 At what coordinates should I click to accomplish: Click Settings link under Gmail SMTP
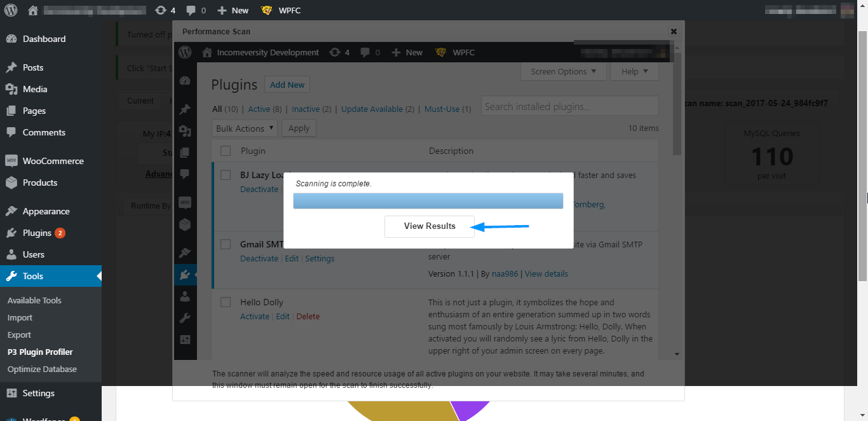point(320,258)
